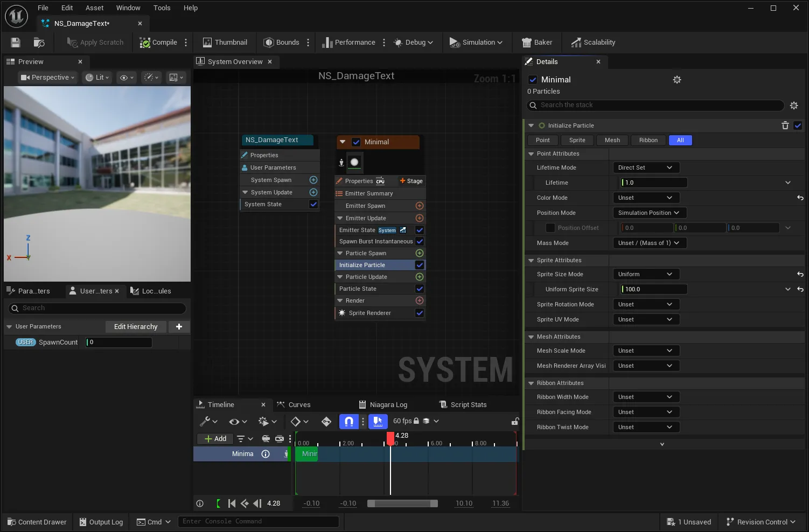This screenshot has width=809, height=532.
Task: Open the Asset menu
Action: [x=94, y=8]
